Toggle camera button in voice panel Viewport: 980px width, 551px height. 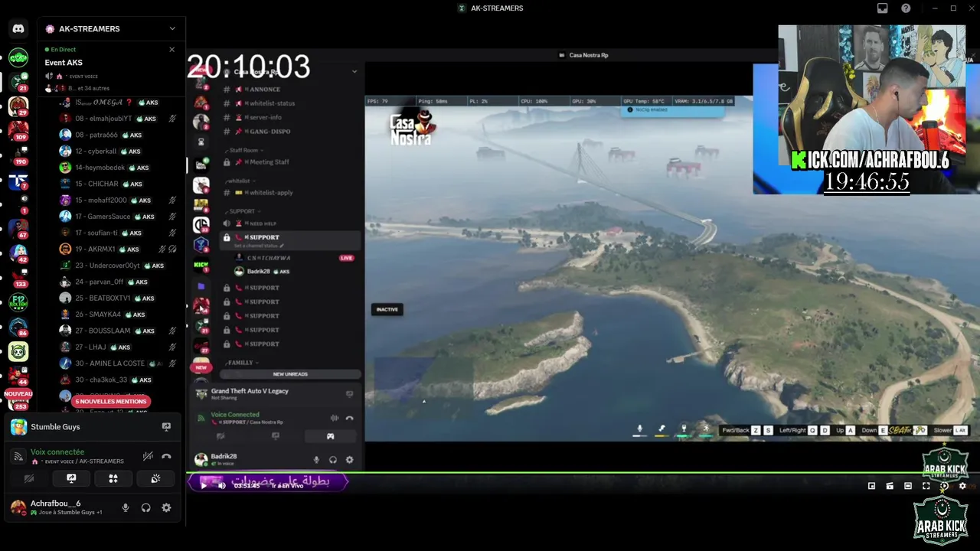point(29,479)
